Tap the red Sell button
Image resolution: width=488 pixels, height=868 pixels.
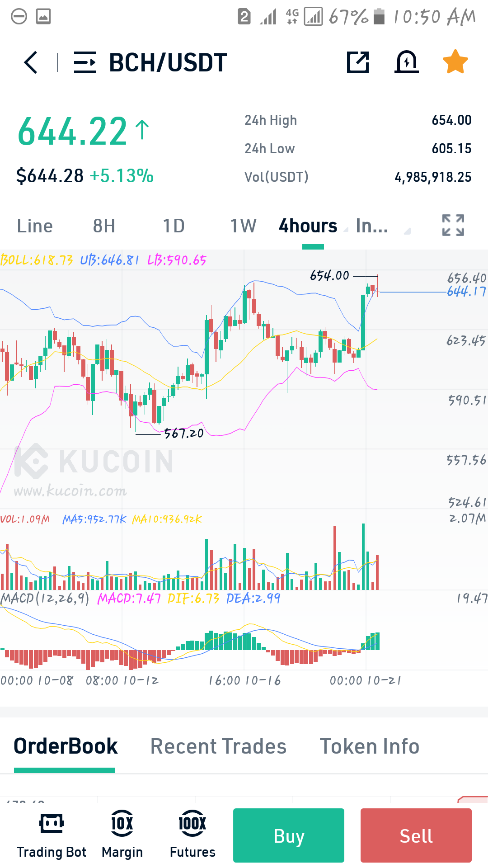click(x=416, y=835)
